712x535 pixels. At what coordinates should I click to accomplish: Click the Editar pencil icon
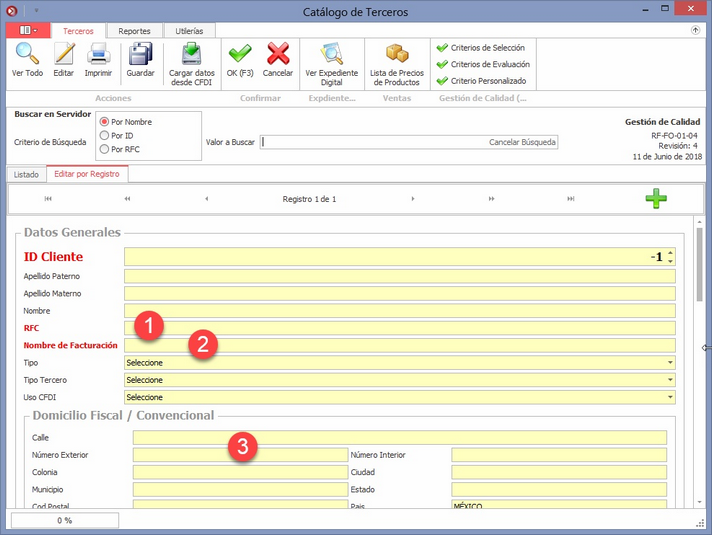63,55
